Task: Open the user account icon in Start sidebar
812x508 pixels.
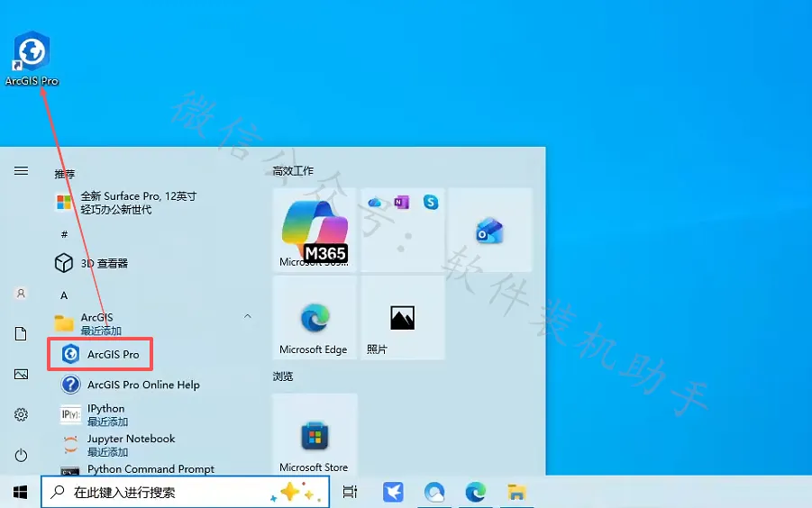Action: [x=22, y=294]
